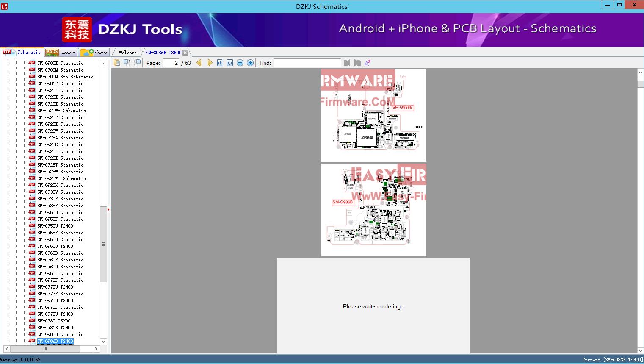644x364 pixels.
Task: Open the Welcome document tab
Action: (128, 53)
